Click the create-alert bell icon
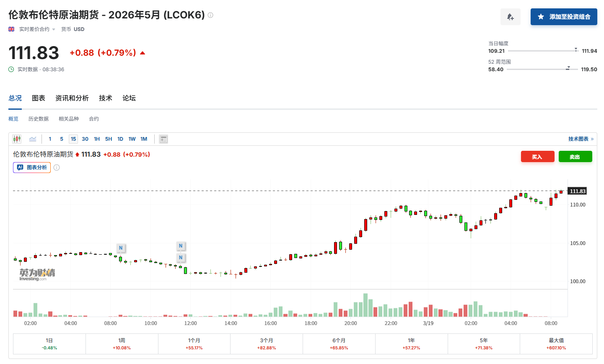The height and width of the screenshot is (364, 604). pos(510,16)
